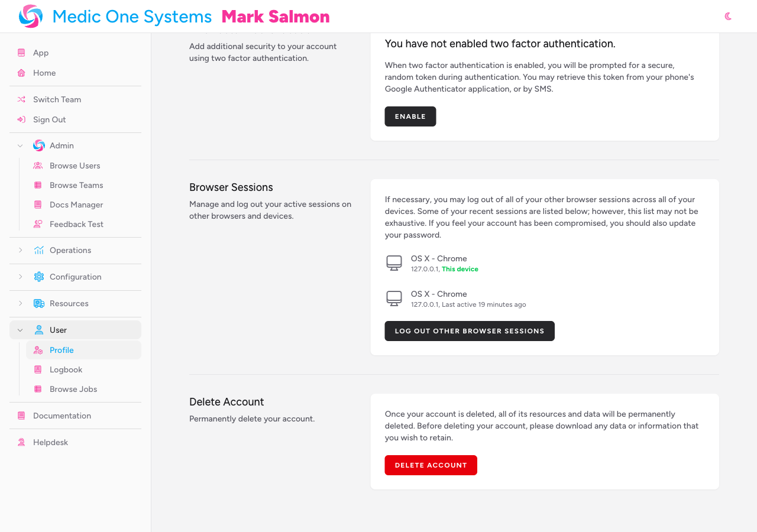The width and height of the screenshot is (757, 532).
Task: Expand the Resources section
Action: [x=20, y=303]
